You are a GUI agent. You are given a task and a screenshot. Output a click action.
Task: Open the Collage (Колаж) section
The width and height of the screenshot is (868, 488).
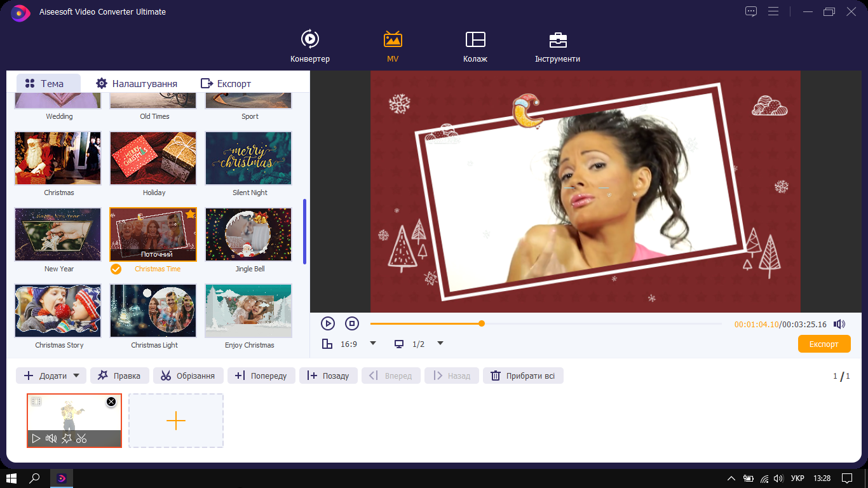(475, 46)
